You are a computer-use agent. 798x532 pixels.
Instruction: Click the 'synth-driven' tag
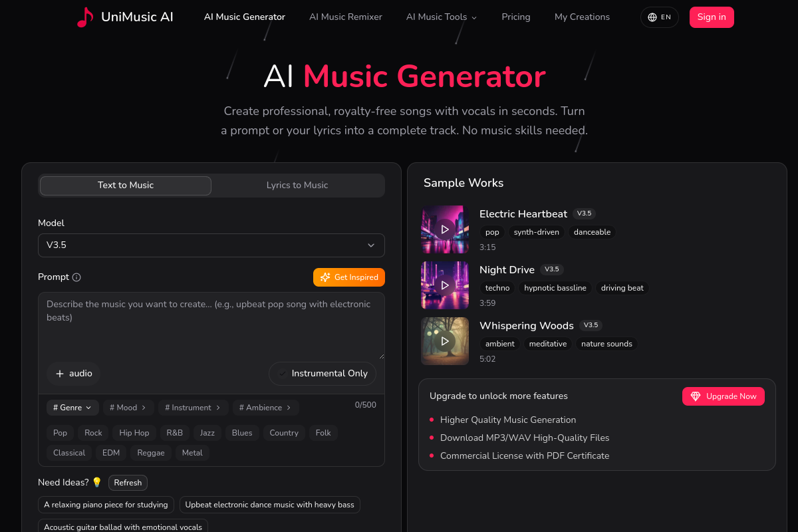pyautogui.click(x=536, y=232)
